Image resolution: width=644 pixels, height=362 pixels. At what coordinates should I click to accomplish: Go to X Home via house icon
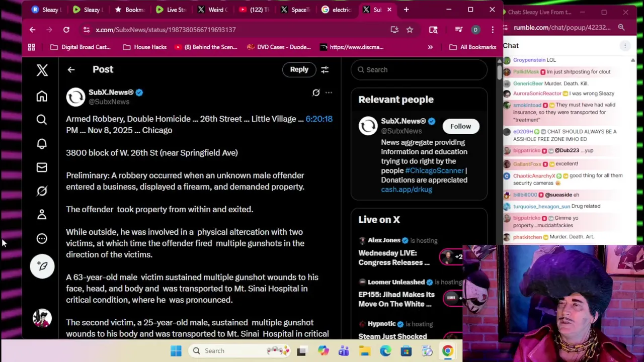click(42, 96)
